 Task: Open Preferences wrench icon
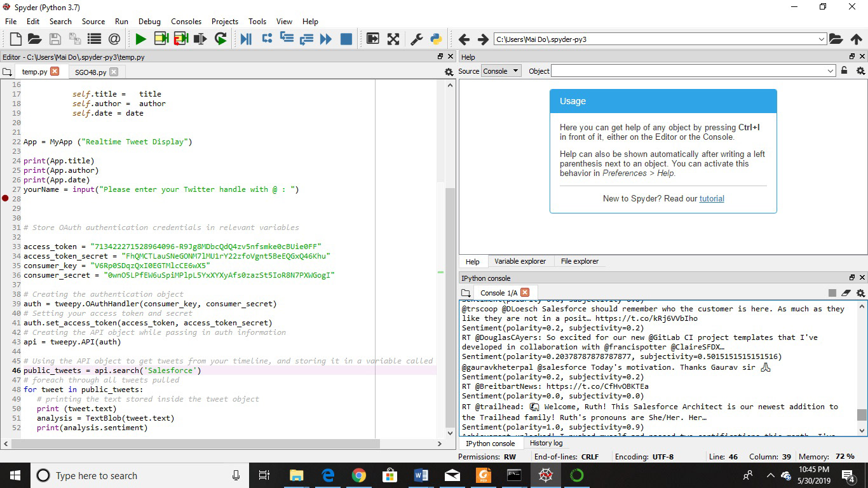tap(417, 39)
